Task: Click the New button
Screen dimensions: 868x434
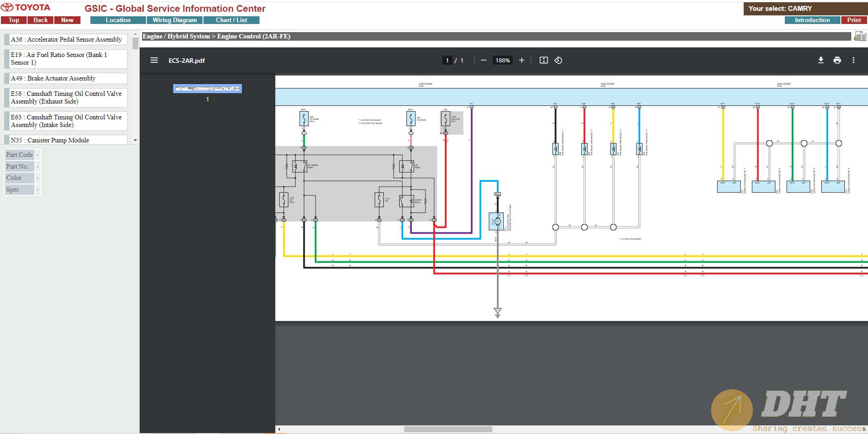Action: click(x=67, y=20)
